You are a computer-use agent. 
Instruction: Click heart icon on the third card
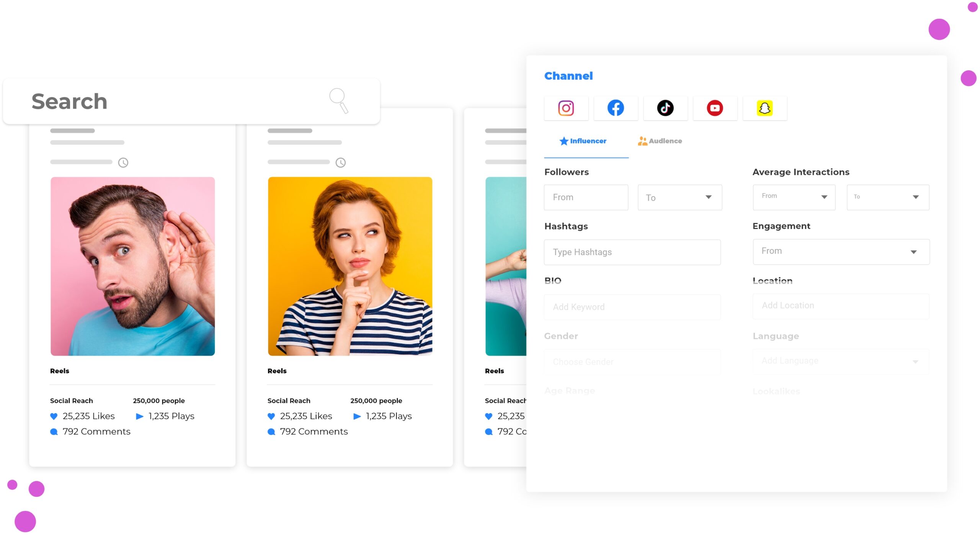488,416
